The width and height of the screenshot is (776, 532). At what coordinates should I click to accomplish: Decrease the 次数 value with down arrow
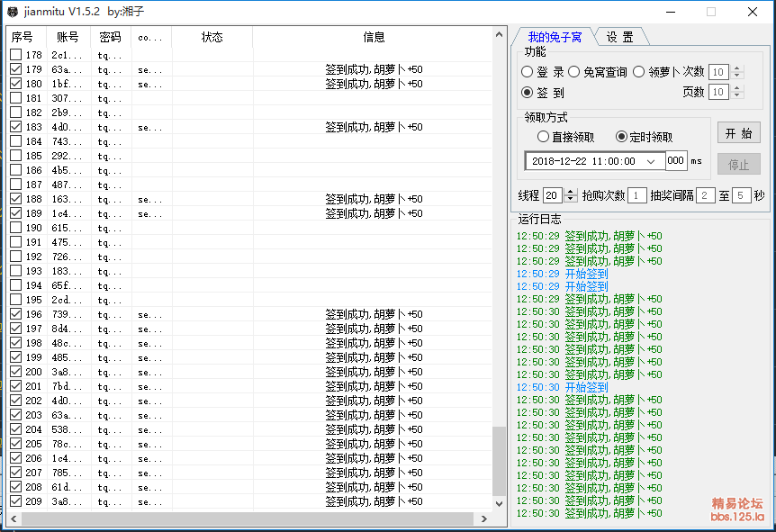point(737,76)
